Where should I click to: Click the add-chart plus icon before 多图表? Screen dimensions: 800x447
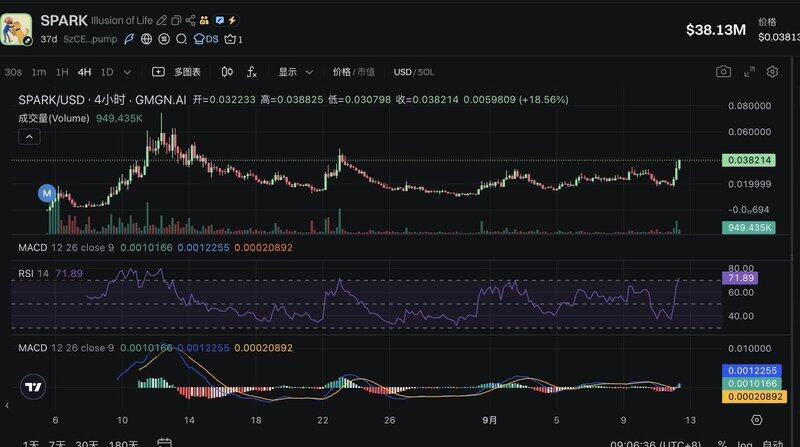[x=158, y=72]
